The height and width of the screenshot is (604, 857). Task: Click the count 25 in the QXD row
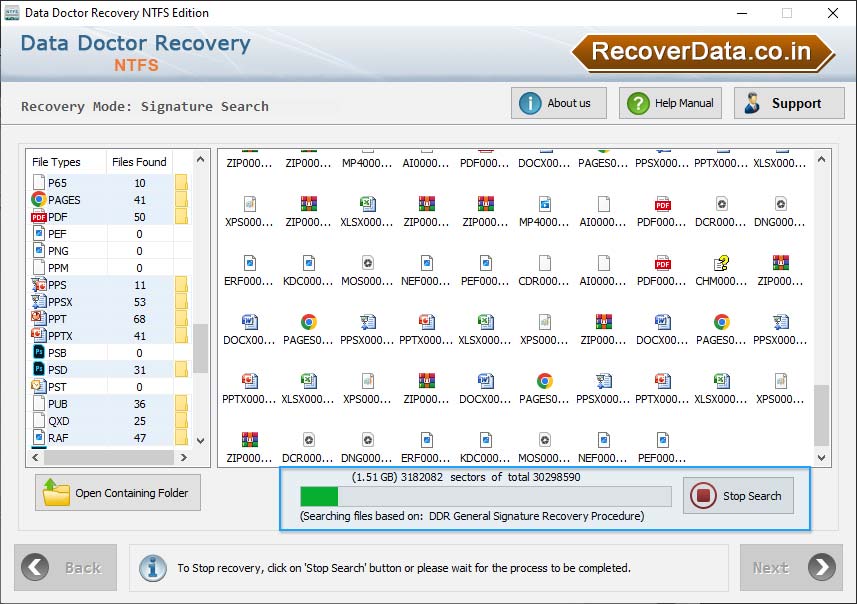[140, 421]
